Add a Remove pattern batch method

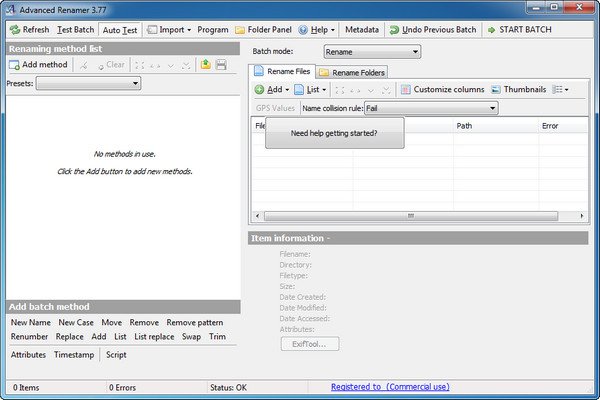tap(195, 323)
